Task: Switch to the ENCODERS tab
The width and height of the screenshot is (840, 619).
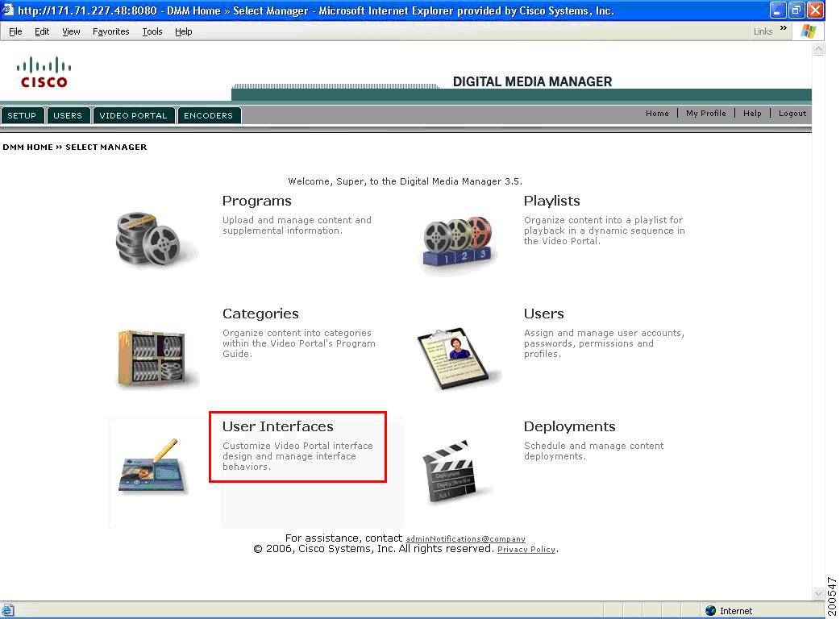Action: (x=209, y=116)
